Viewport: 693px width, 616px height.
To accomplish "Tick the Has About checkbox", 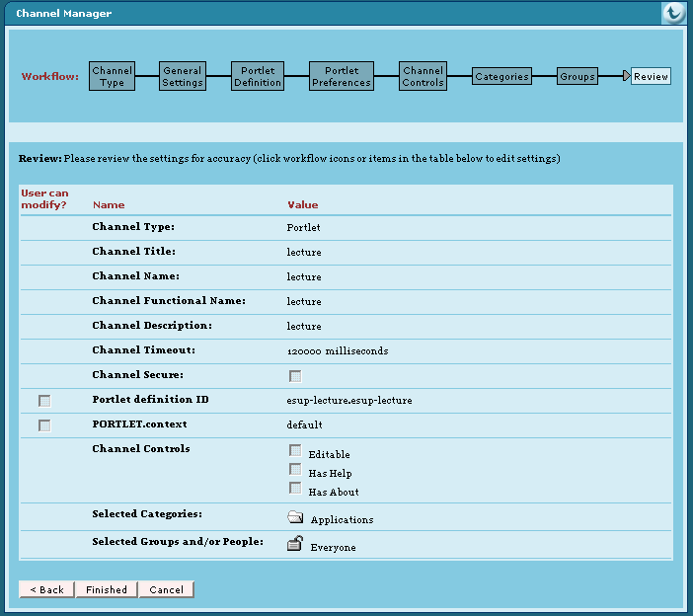I will (x=295, y=488).
